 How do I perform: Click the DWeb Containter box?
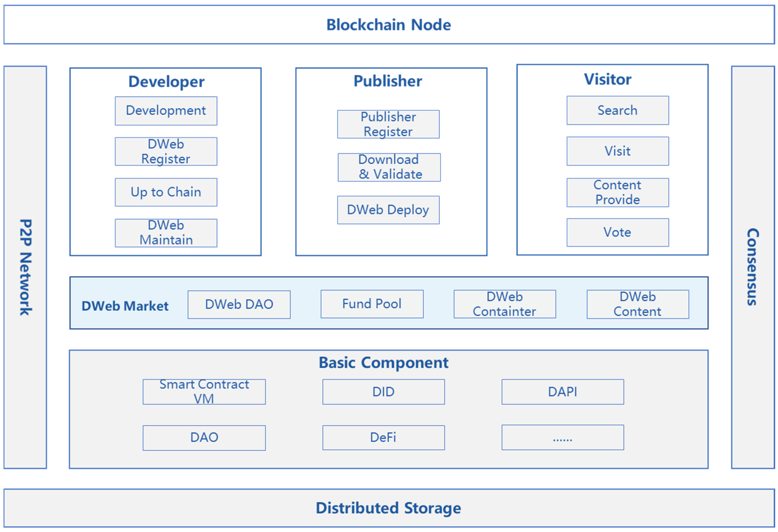504,304
